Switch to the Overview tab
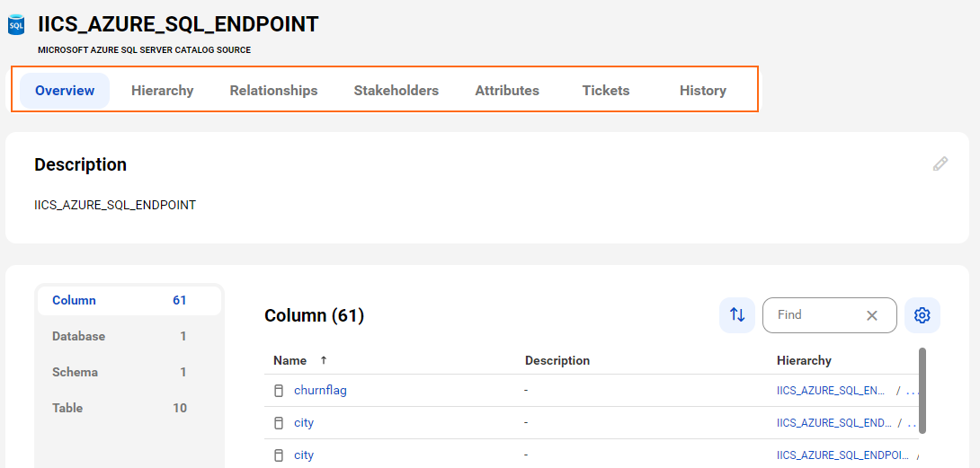 pyautogui.click(x=65, y=91)
